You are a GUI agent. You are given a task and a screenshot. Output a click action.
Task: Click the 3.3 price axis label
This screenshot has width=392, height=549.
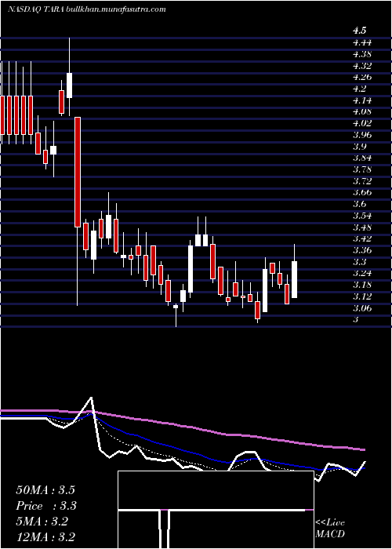(x=360, y=262)
